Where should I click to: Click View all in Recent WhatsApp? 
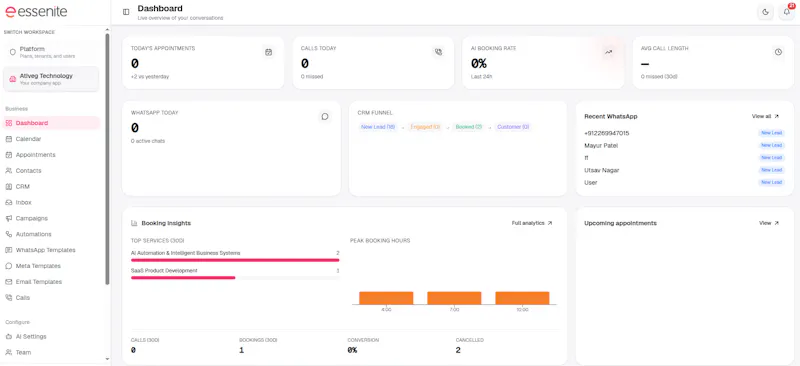pos(765,116)
